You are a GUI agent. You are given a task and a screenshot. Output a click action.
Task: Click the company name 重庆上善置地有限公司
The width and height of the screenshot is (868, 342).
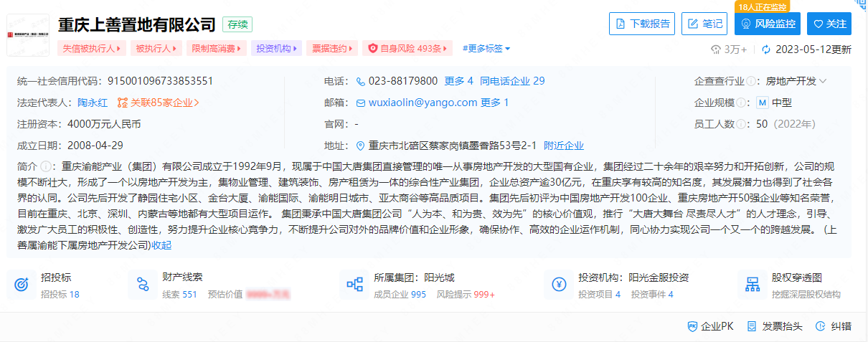point(136,24)
